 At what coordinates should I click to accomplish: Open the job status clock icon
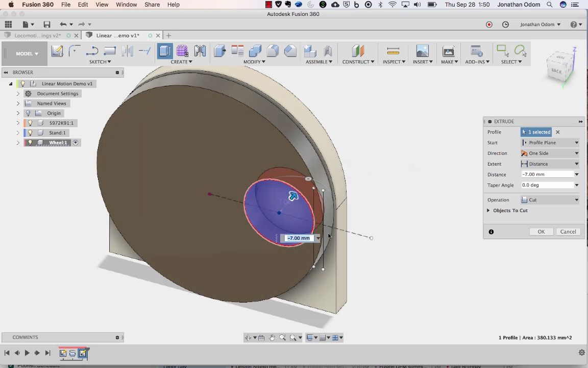(x=505, y=25)
